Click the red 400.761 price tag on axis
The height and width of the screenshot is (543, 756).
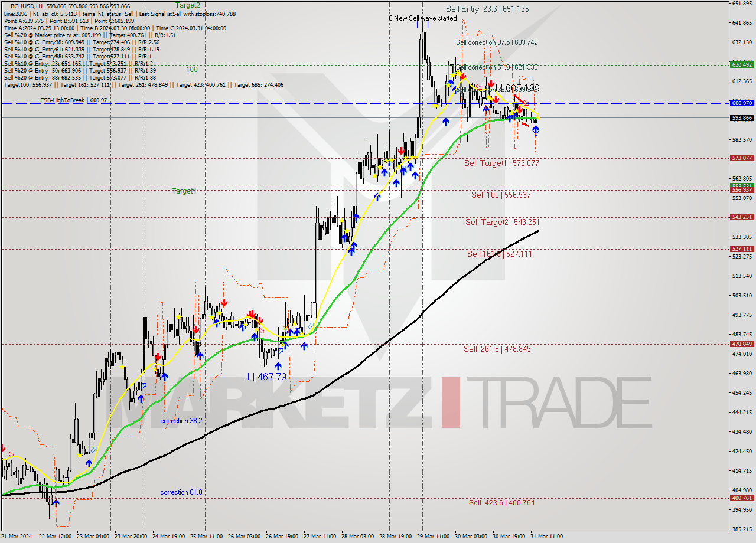742,498
